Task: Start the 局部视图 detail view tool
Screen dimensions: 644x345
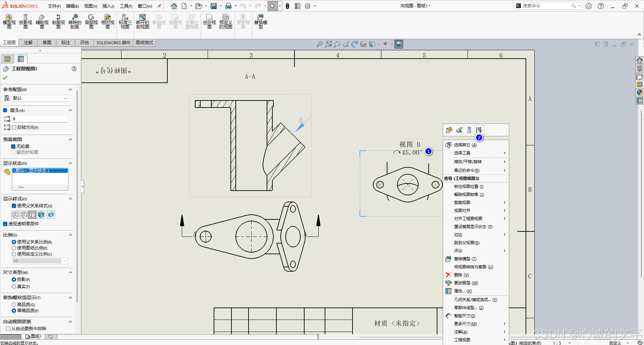Action: pos(91,21)
